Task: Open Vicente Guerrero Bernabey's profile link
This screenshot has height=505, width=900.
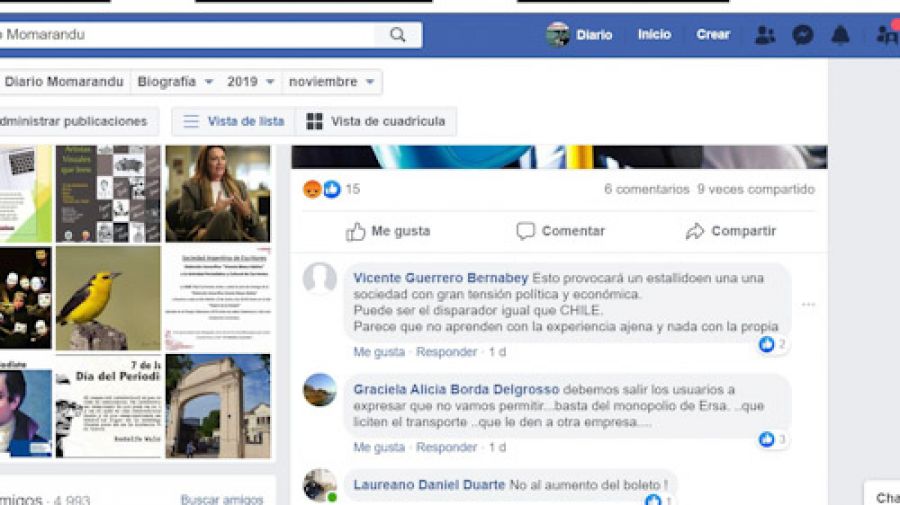Action: 440,278
